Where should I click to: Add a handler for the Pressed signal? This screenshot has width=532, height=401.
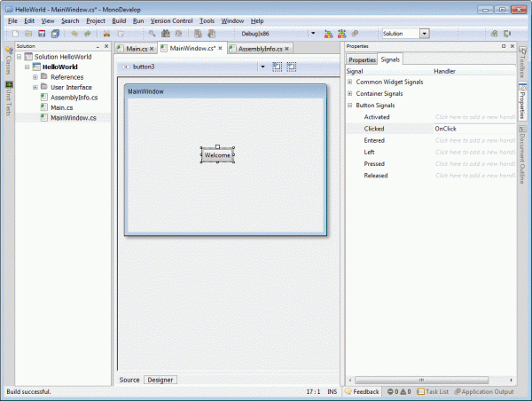click(474, 163)
